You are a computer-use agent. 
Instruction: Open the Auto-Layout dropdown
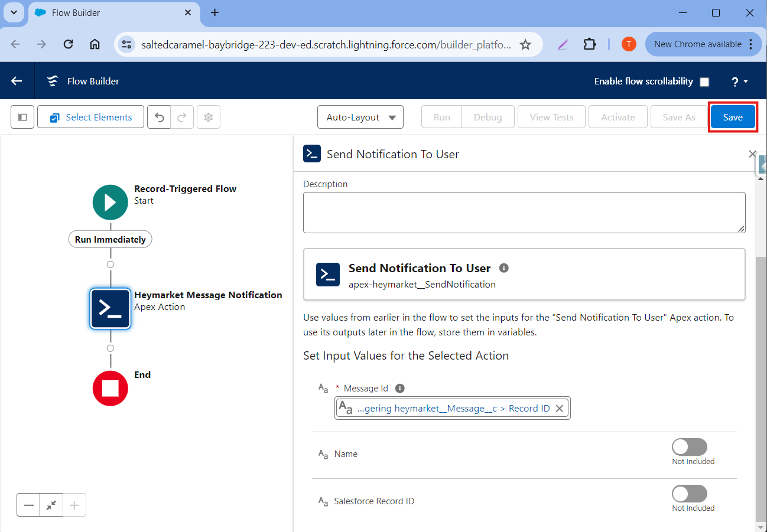pos(360,117)
